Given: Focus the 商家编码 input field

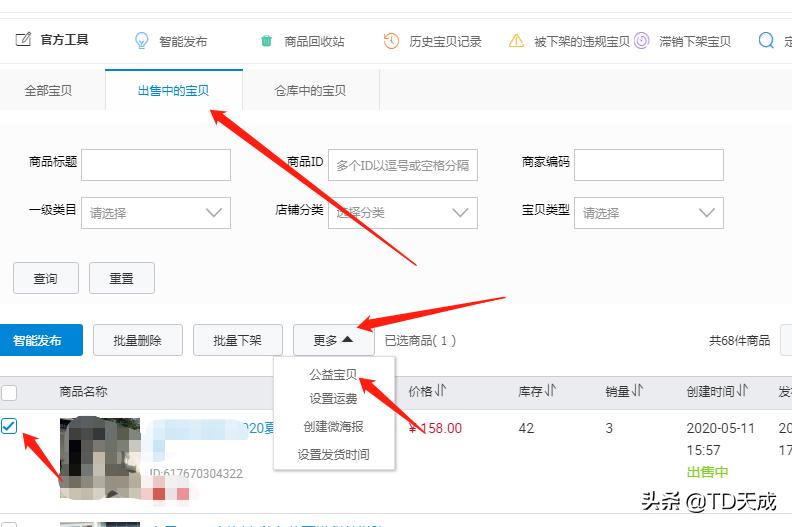Looking at the screenshot, I should [x=649, y=165].
